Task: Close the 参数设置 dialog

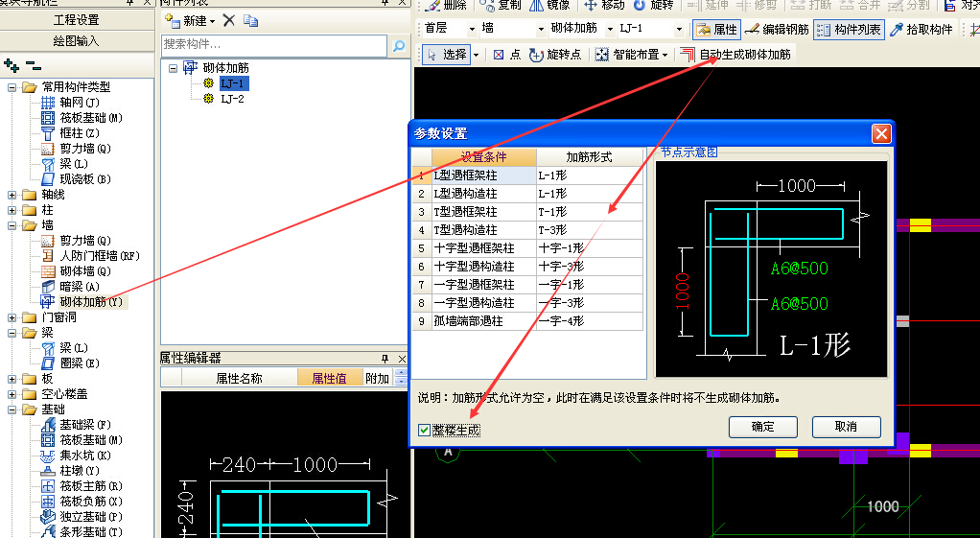Action: point(881,133)
